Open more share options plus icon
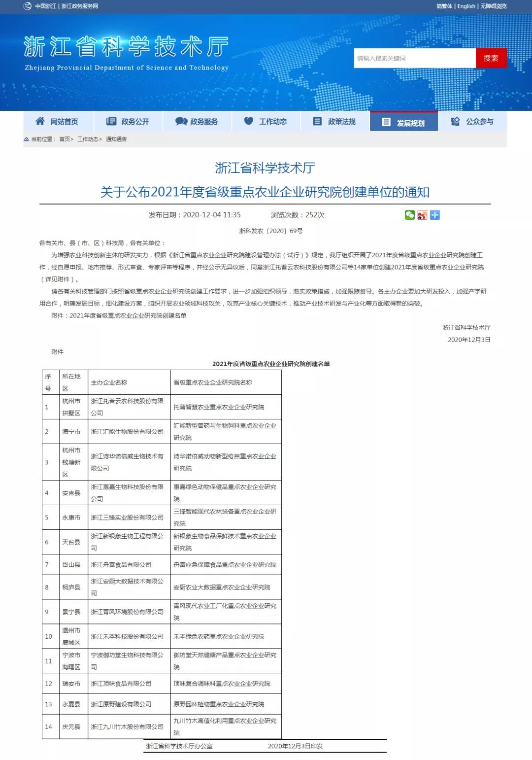 434,215
